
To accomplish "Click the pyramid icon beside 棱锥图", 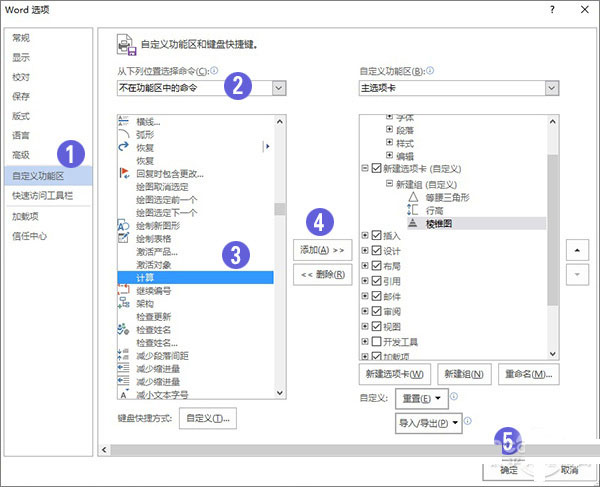I will (412, 223).
